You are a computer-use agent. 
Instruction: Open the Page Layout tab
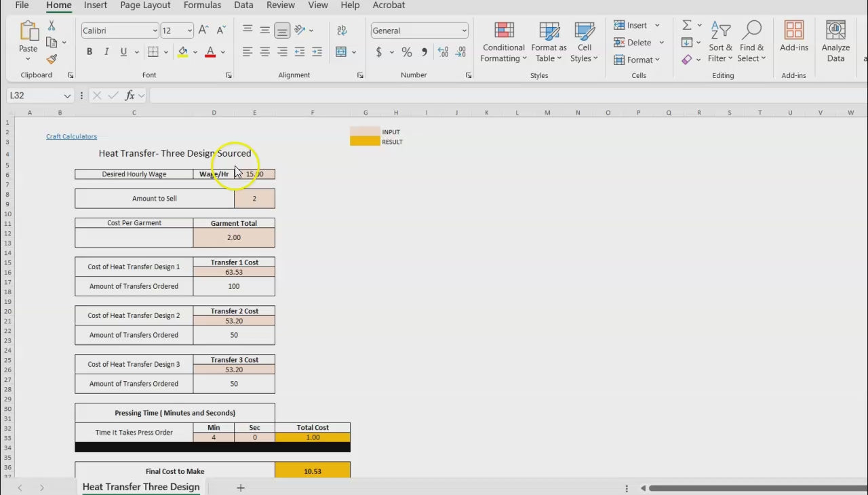[x=145, y=5]
